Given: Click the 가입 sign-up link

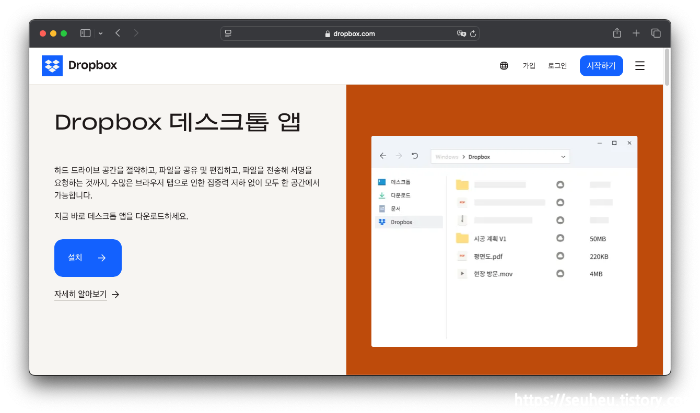Looking at the screenshot, I should tap(529, 66).
